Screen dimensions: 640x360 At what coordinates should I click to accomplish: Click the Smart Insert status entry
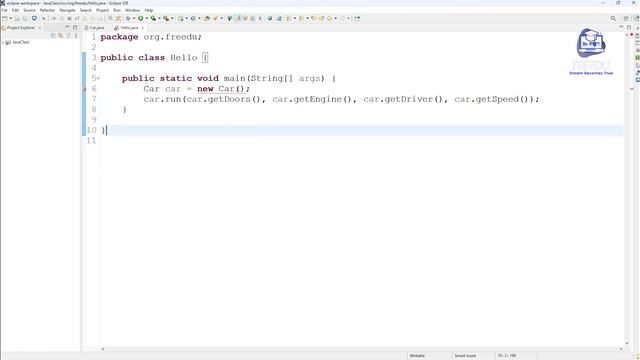[x=465, y=356]
